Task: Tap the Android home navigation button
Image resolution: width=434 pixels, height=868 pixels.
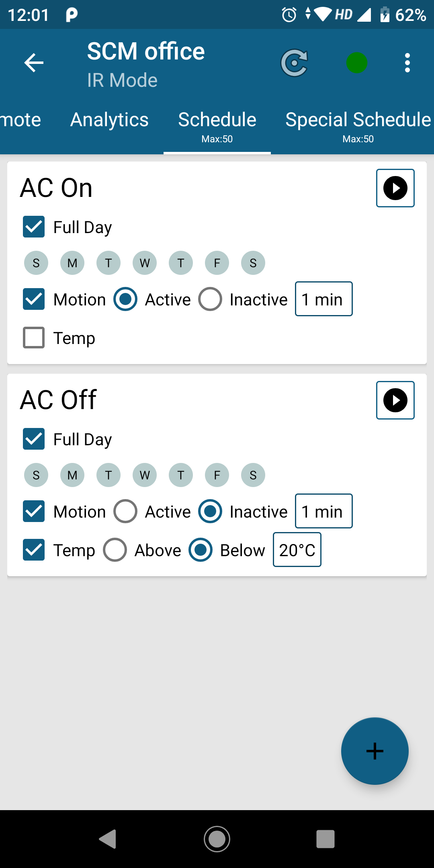Action: pyautogui.click(x=217, y=839)
